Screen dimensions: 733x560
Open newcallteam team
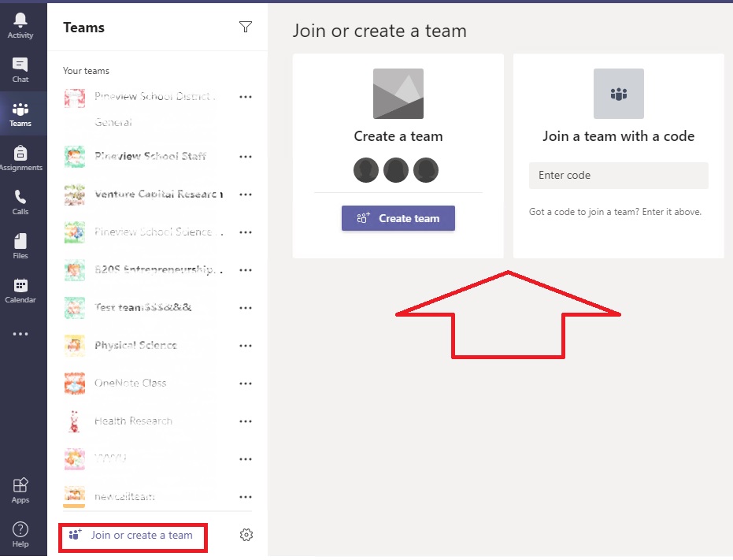pos(124,497)
